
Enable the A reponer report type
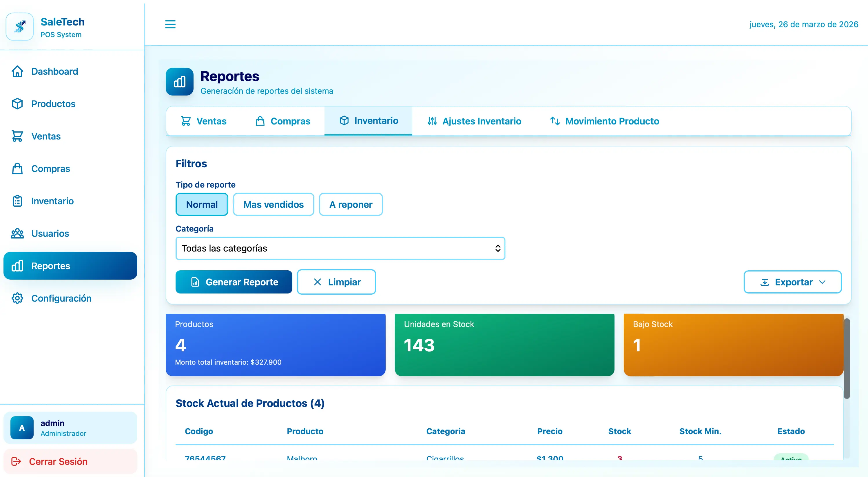tap(351, 204)
